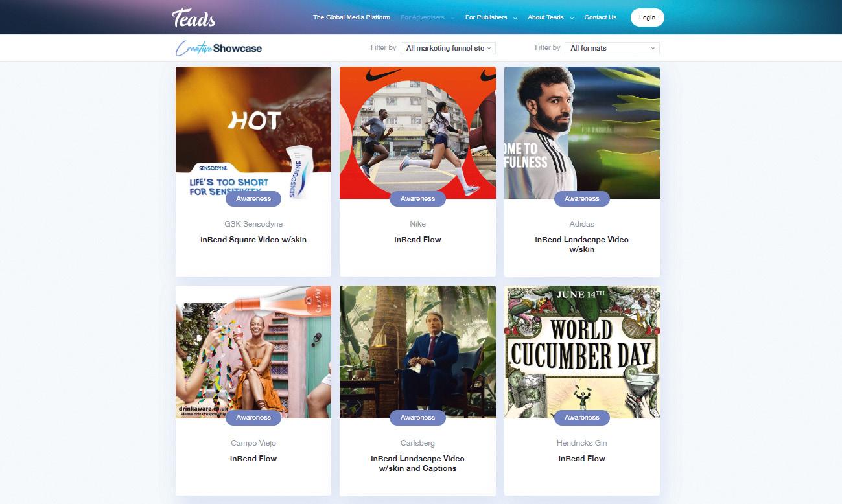This screenshot has width=842, height=504.
Task: Expand the For Publishers menu arrow
Action: (x=515, y=18)
